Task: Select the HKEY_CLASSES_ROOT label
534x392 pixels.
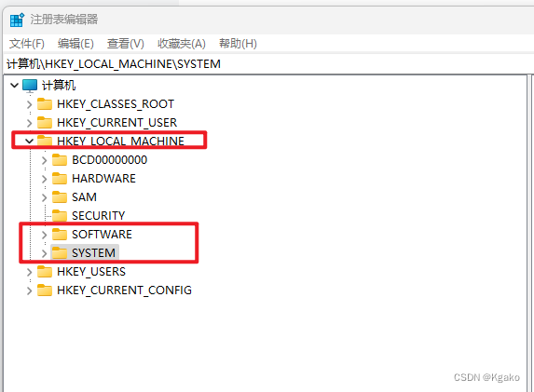Action: pos(116,103)
